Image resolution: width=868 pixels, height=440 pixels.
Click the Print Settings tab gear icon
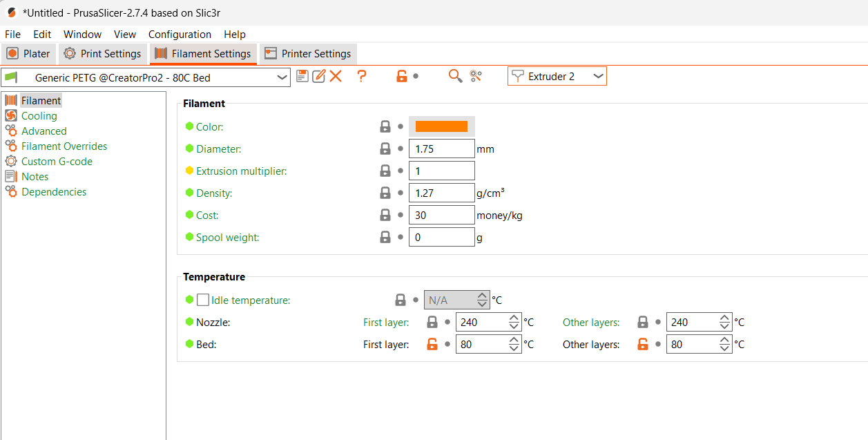pos(70,53)
